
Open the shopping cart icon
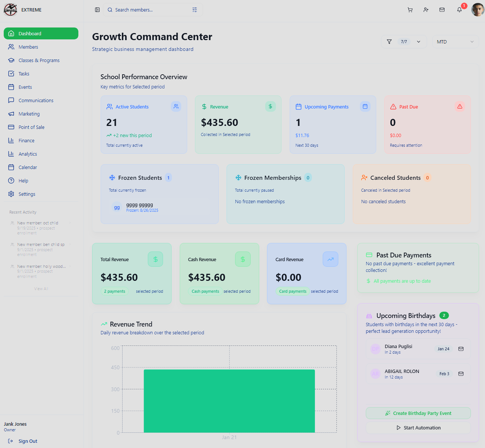(410, 10)
